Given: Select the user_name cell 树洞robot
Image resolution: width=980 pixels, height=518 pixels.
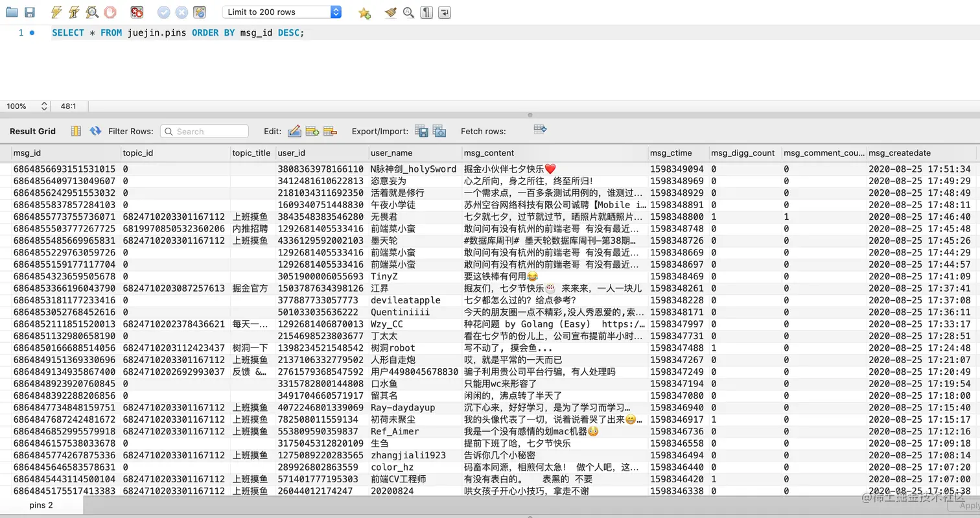Looking at the screenshot, I should pyautogui.click(x=415, y=348).
